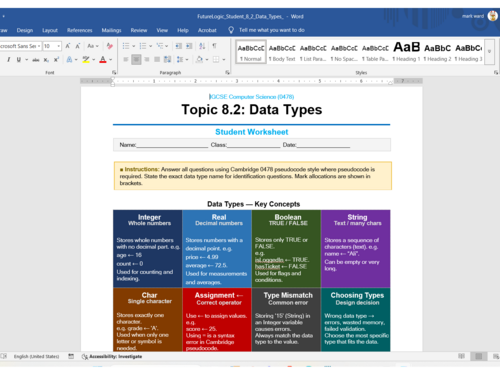Insert a multilevel list
This screenshot has width=500, height=375.
coord(160,46)
